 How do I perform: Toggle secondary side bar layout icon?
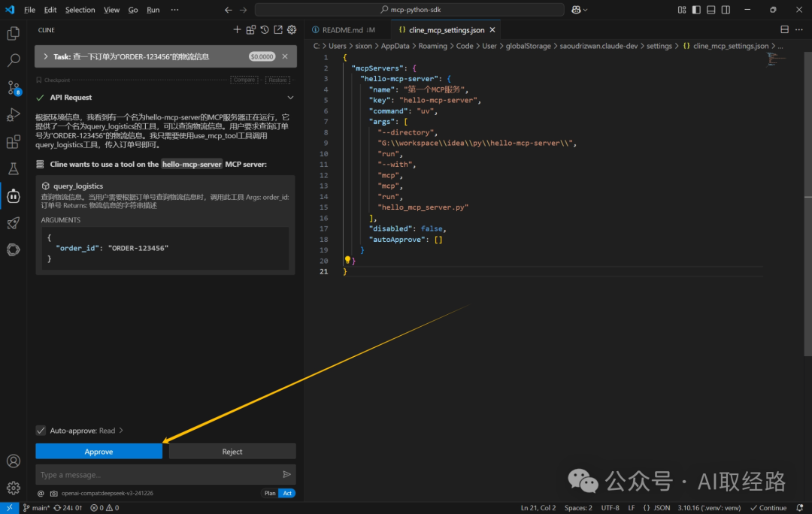click(726, 10)
